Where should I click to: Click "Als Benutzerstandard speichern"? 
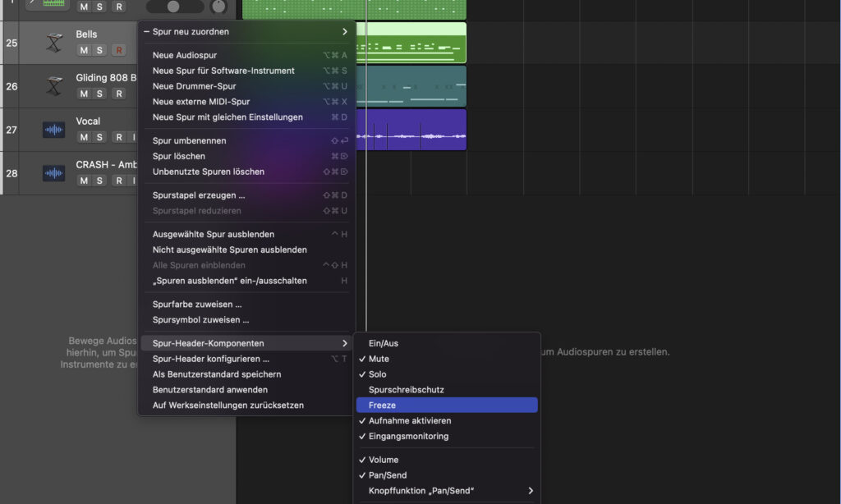tap(246, 374)
